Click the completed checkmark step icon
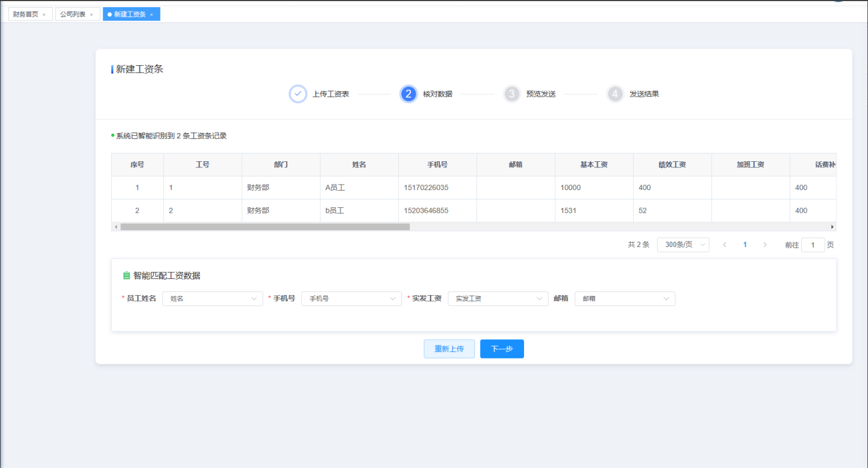The height and width of the screenshot is (468, 868). (x=298, y=94)
